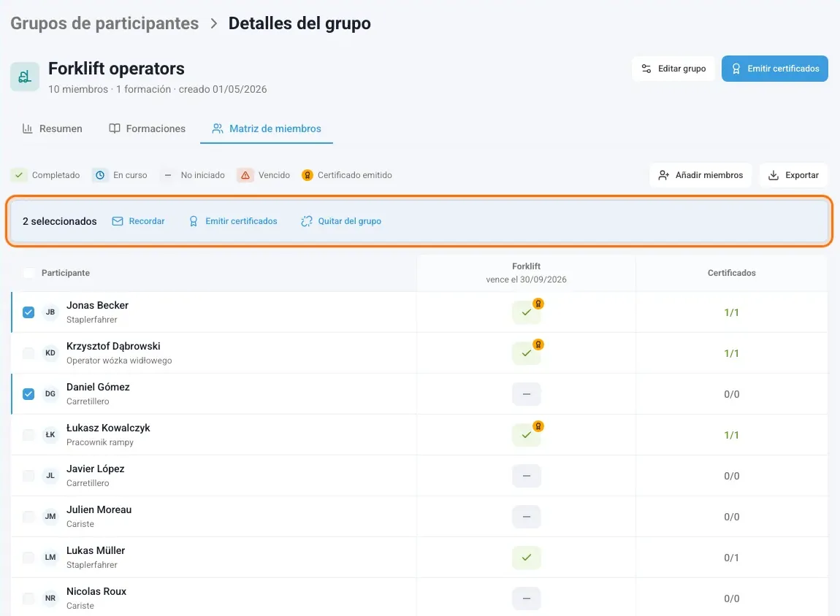The image size is (840, 616).
Task: Uncheck Daniel Gómez's row checkbox
Action: (28, 394)
